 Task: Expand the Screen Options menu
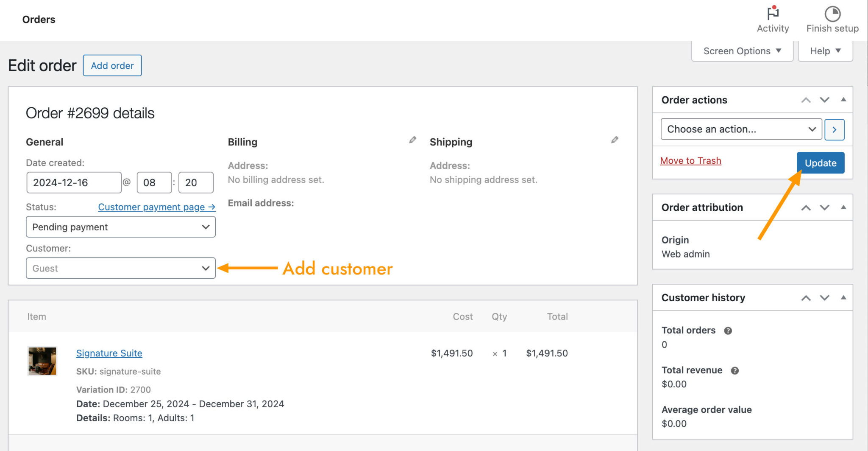click(742, 51)
